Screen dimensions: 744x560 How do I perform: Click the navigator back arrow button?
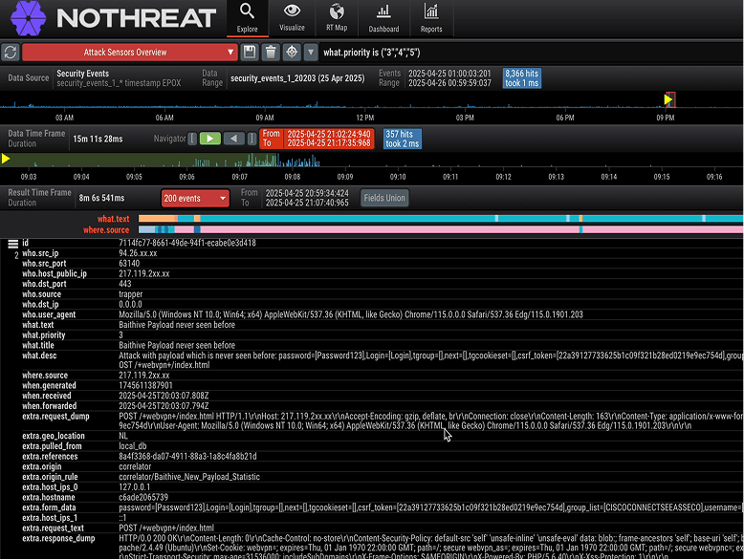[234, 139]
